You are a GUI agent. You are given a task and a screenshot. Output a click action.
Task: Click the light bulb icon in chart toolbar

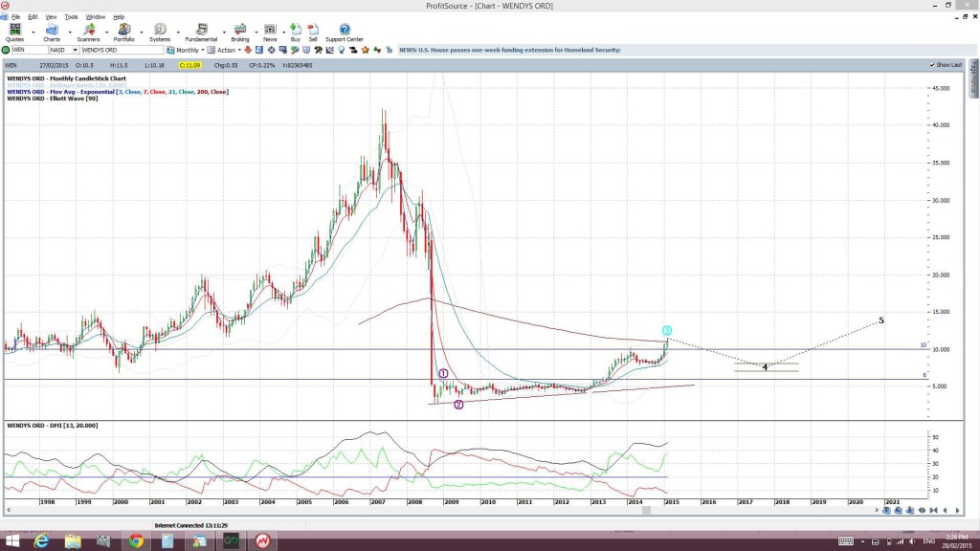click(x=342, y=50)
